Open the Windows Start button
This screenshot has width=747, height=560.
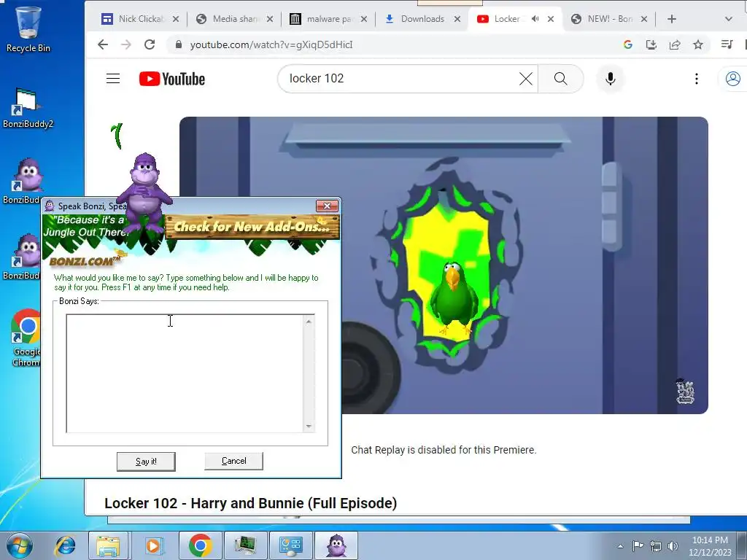point(19,545)
